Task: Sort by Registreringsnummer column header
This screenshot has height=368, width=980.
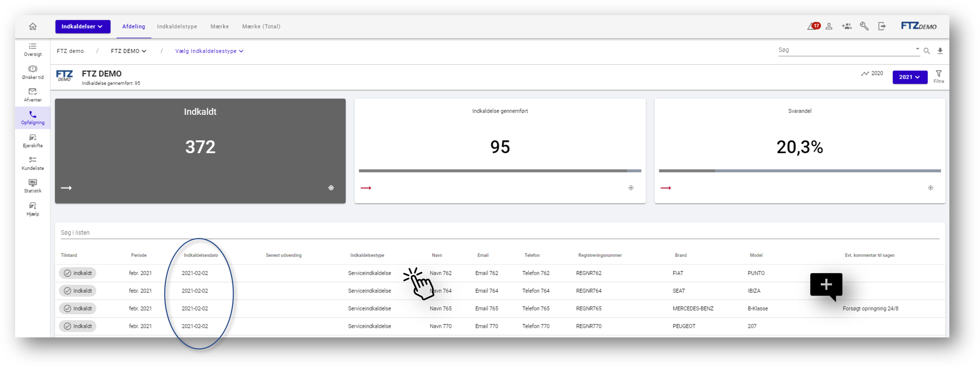Action: 600,255
